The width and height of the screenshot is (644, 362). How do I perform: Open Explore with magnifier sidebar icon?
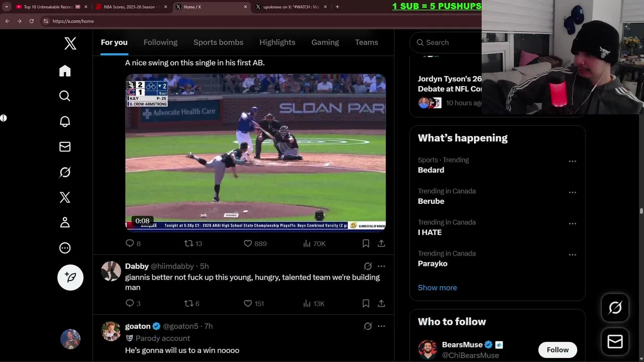pyautogui.click(x=65, y=96)
